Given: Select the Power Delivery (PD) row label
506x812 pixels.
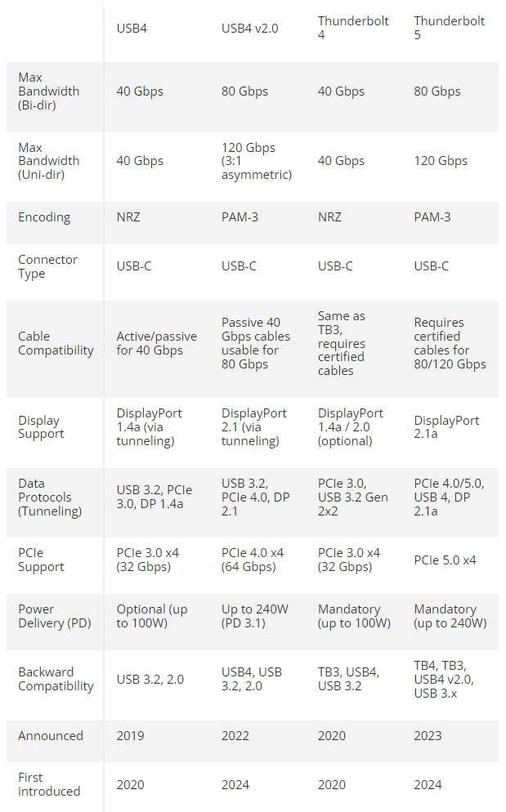Looking at the screenshot, I should [52, 616].
